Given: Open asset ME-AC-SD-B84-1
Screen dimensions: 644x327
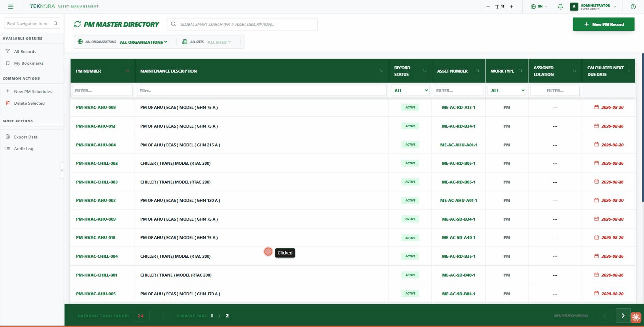Looking at the screenshot, I should click(458, 294).
